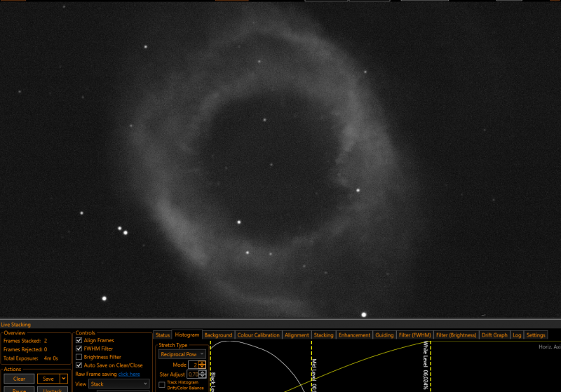This screenshot has height=392, width=561.
Task: Click the 'Total Exposure: 4m 0s' text
Action: click(30, 358)
